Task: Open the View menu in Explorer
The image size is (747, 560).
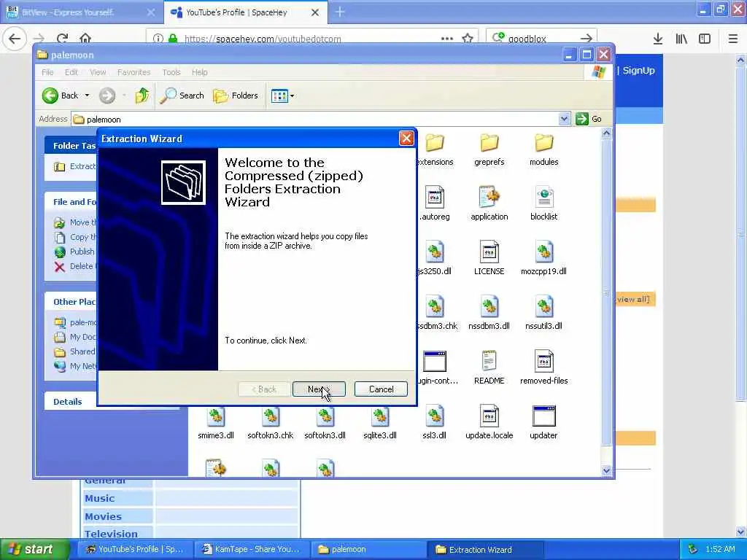Action: [x=98, y=72]
